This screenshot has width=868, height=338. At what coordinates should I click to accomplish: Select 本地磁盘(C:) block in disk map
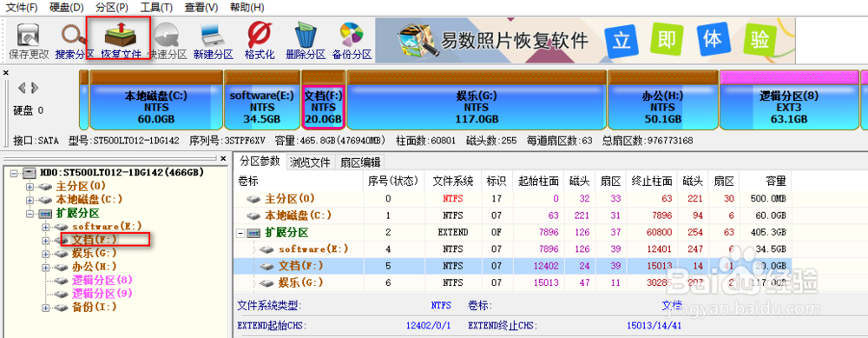155,101
